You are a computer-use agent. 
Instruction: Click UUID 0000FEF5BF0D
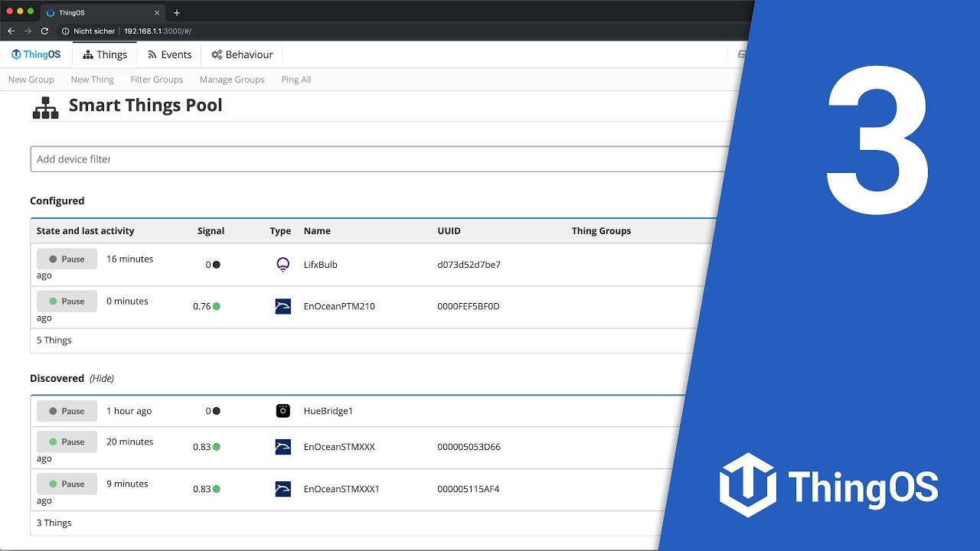[x=469, y=306]
